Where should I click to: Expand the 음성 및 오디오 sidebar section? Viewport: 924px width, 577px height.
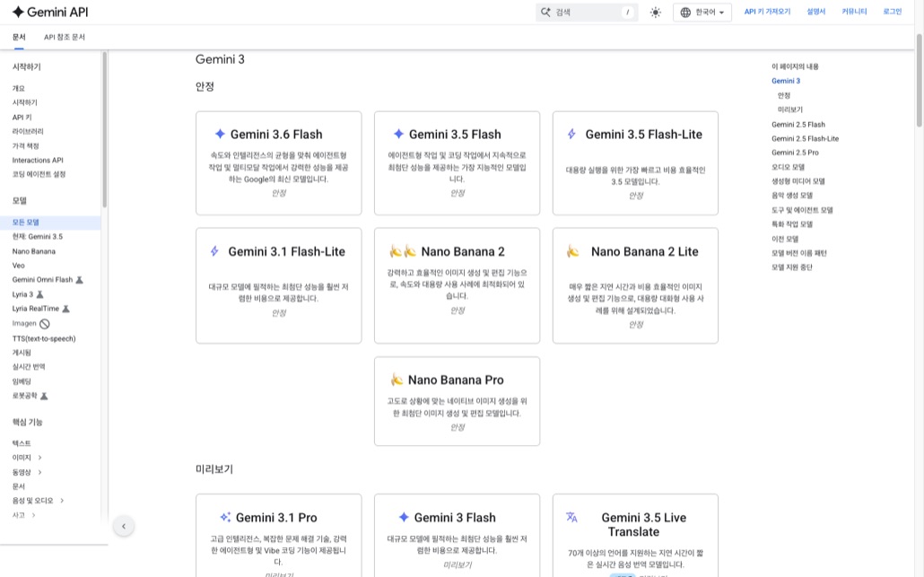62,501
